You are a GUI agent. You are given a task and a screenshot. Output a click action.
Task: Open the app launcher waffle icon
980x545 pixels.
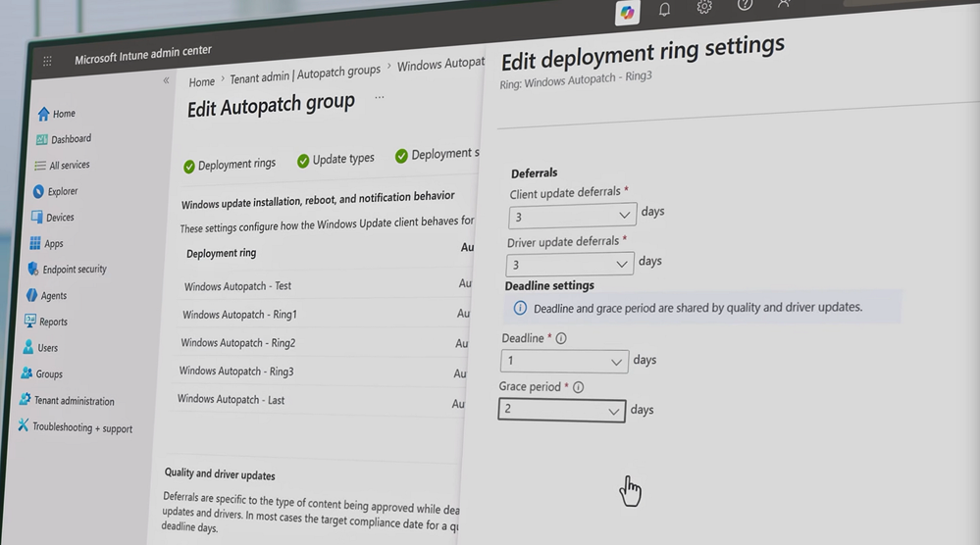tap(47, 61)
